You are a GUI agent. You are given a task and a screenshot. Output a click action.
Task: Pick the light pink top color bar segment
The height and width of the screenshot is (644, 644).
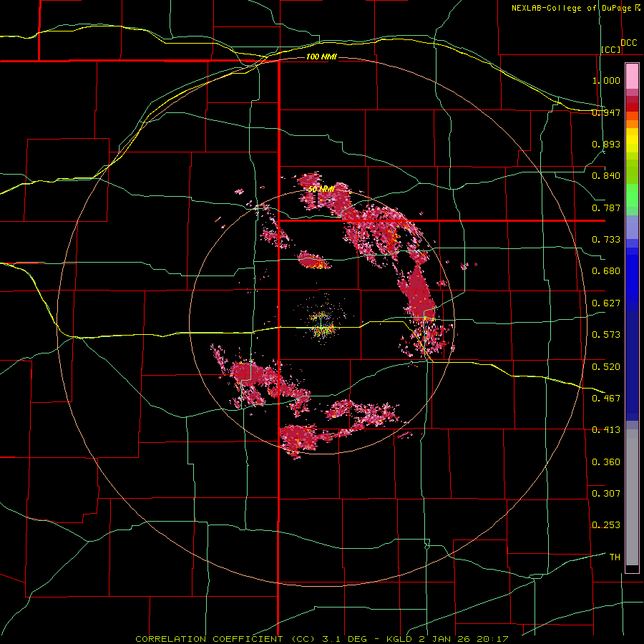click(632, 77)
